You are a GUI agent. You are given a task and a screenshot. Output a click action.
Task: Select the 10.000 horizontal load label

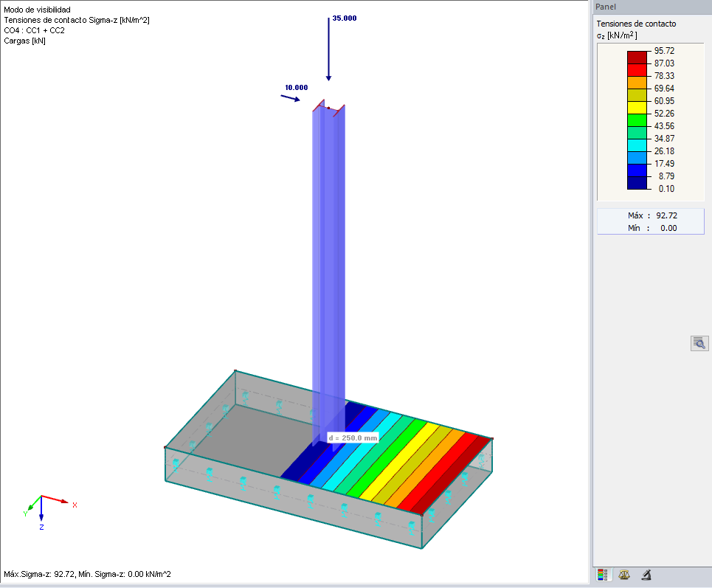(x=296, y=88)
